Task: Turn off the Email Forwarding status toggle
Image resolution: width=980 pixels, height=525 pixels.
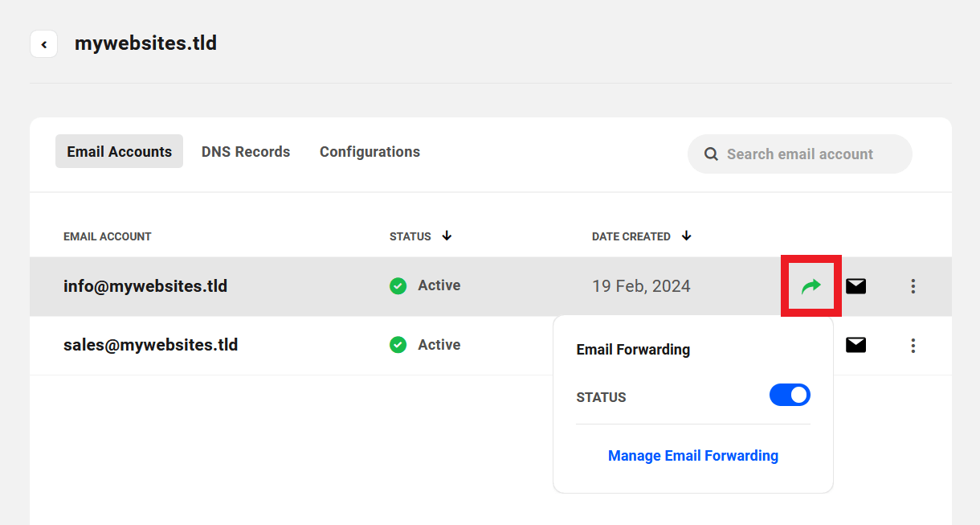Action: pyautogui.click(x=790, y=395)
